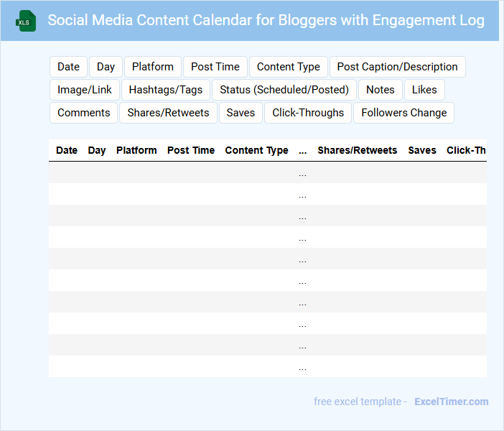Select the Content Type tag

tap(288, 67)
